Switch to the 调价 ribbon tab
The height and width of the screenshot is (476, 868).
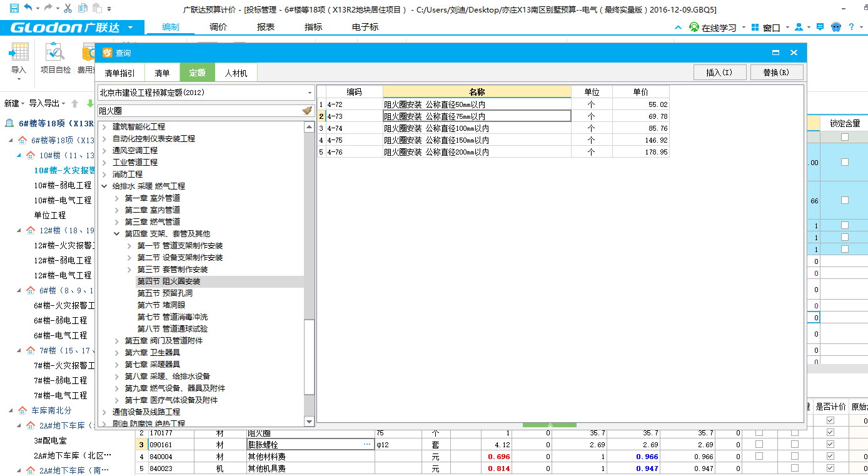coord(218,27)
